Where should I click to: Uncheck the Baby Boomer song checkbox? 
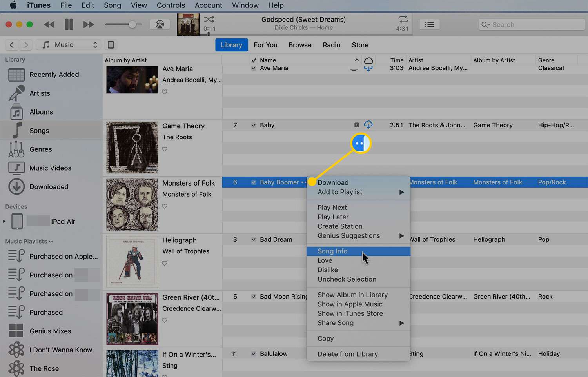(254, 182)
